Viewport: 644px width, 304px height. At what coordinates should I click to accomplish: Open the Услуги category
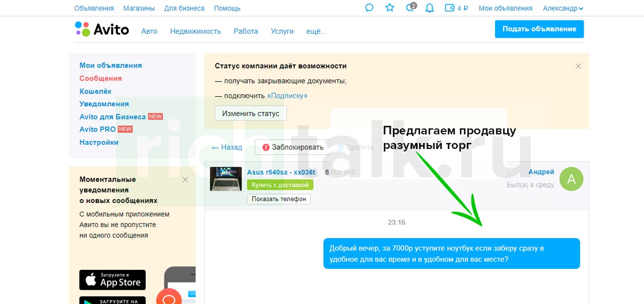pos(282,31)
